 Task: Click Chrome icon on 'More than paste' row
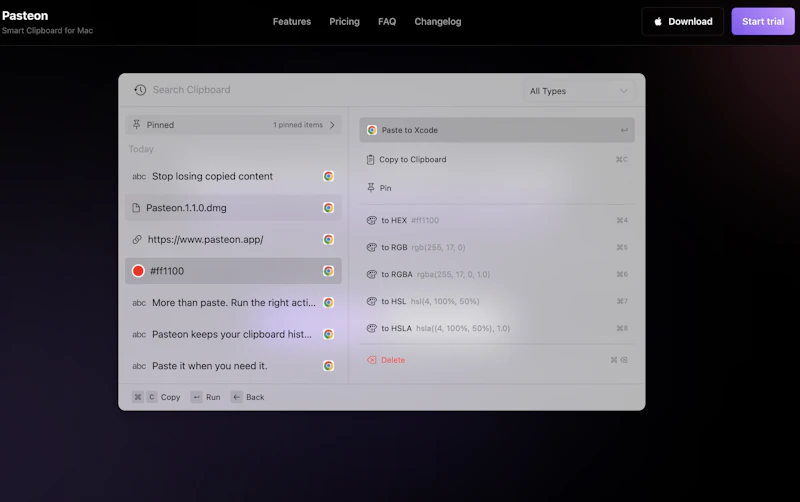329,303
